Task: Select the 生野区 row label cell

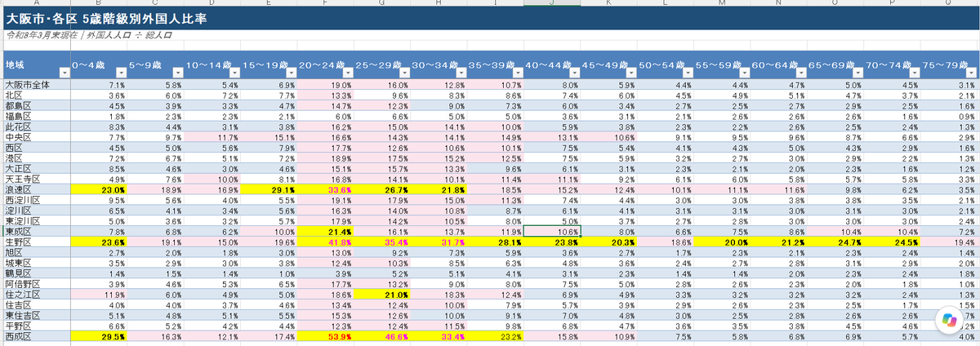Action: 36,242
